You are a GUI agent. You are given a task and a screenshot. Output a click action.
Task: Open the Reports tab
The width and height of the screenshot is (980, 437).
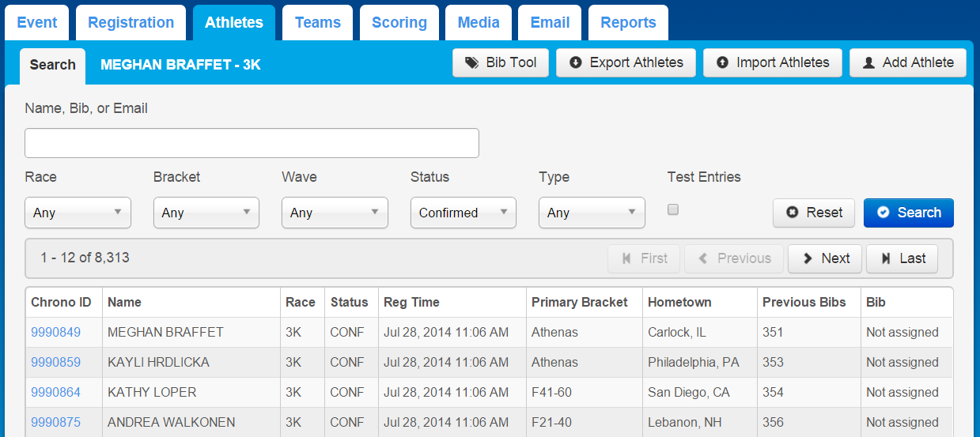click(x=628, y=23)
